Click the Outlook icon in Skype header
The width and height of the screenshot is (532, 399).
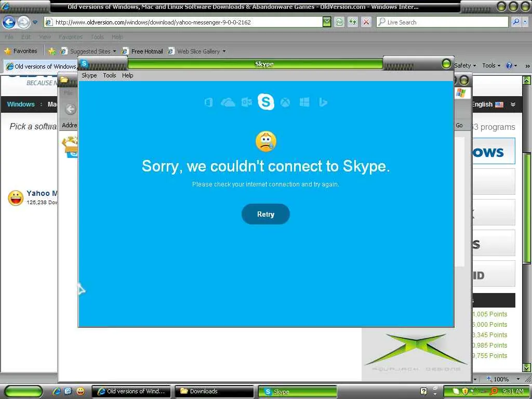point(247,102)
